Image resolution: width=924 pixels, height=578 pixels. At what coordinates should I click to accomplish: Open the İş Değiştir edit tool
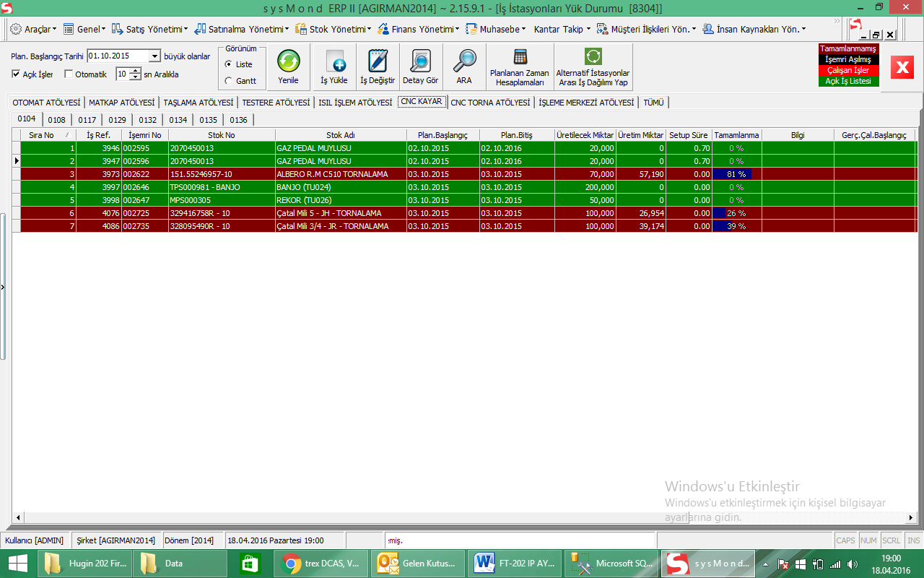point(378,61)
